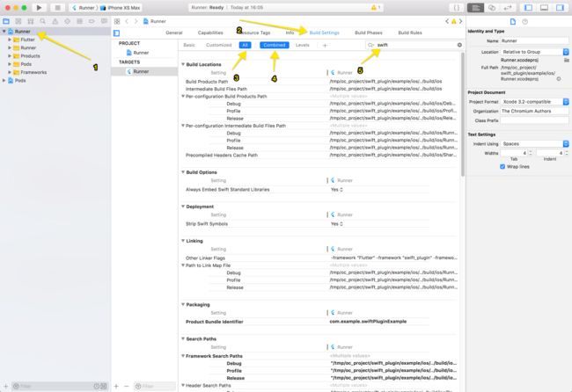
Task: Open the Breakpoint navigator icon
Action: tap(92, 21)
